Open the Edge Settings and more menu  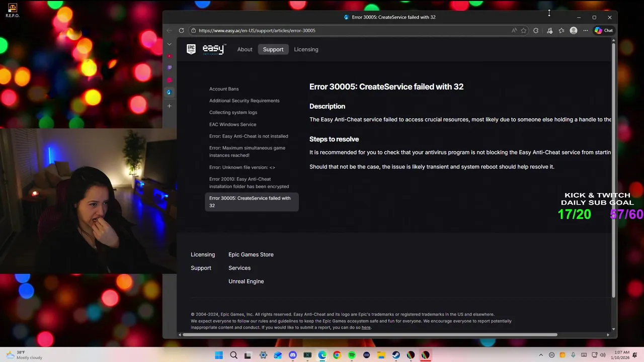(586, 30)
